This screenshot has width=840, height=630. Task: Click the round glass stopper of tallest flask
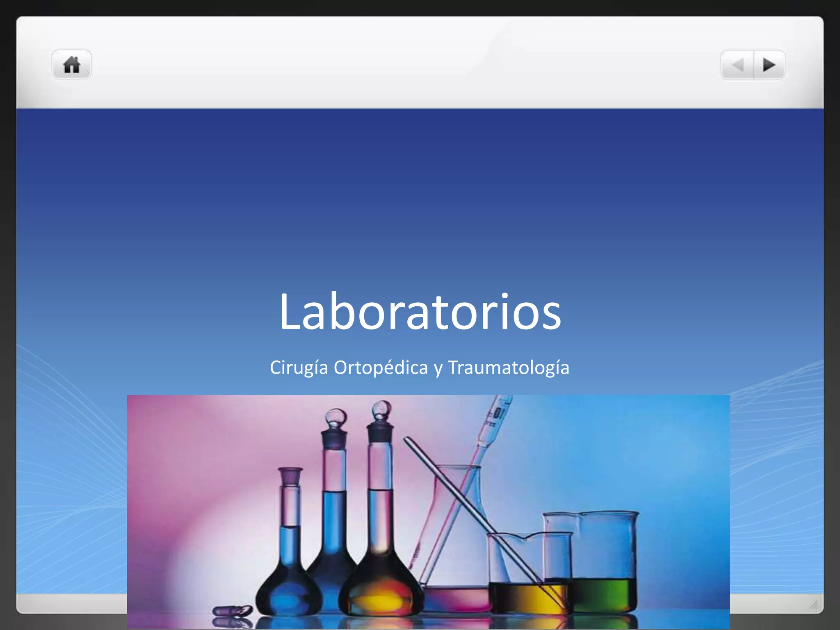(x=381, y=409)
